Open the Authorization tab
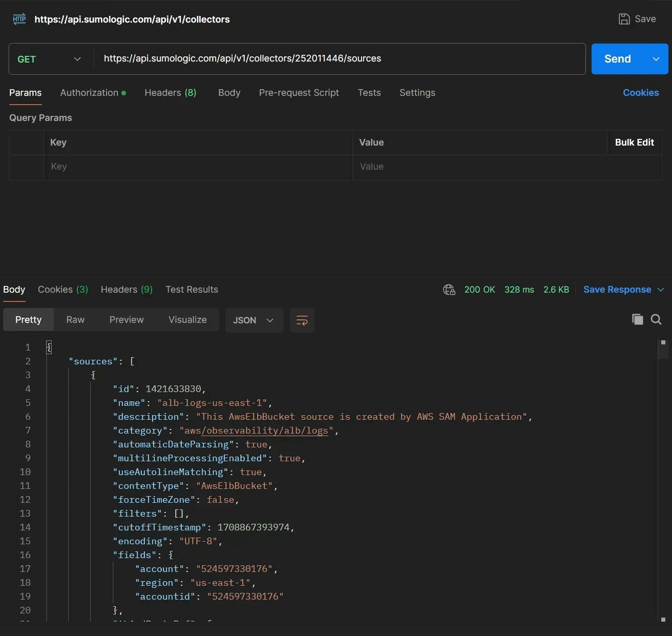This screenshot has height=636, width=672. click(93, 93)
